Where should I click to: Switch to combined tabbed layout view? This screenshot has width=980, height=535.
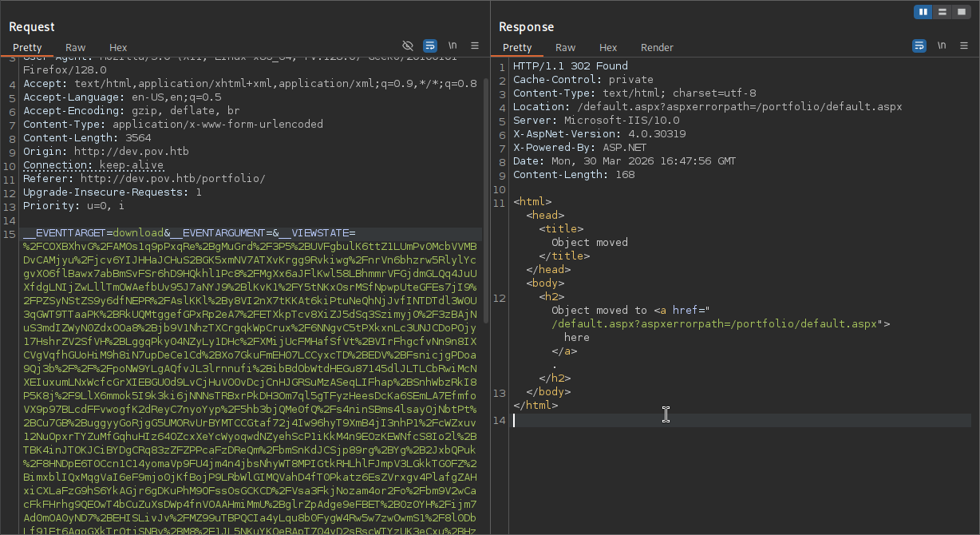(962, 12)
